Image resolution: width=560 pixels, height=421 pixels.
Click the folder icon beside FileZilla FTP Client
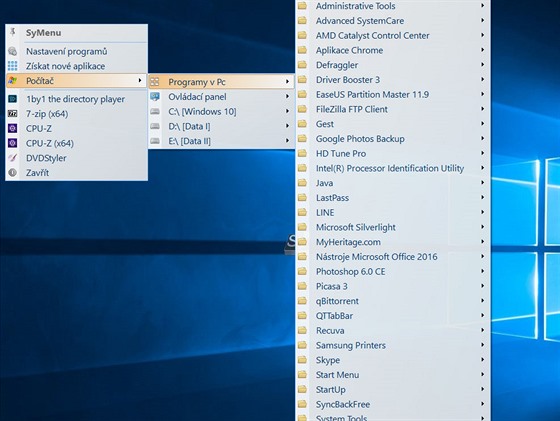[302, 109]
